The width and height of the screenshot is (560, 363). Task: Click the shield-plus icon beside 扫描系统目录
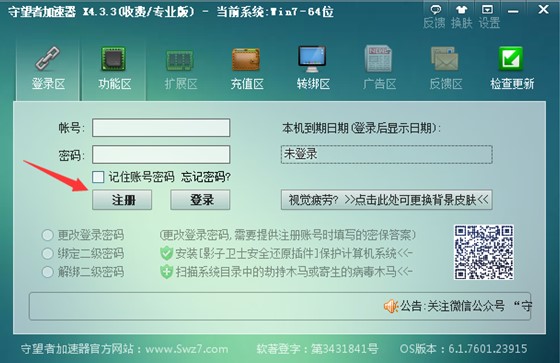(166, 272)
